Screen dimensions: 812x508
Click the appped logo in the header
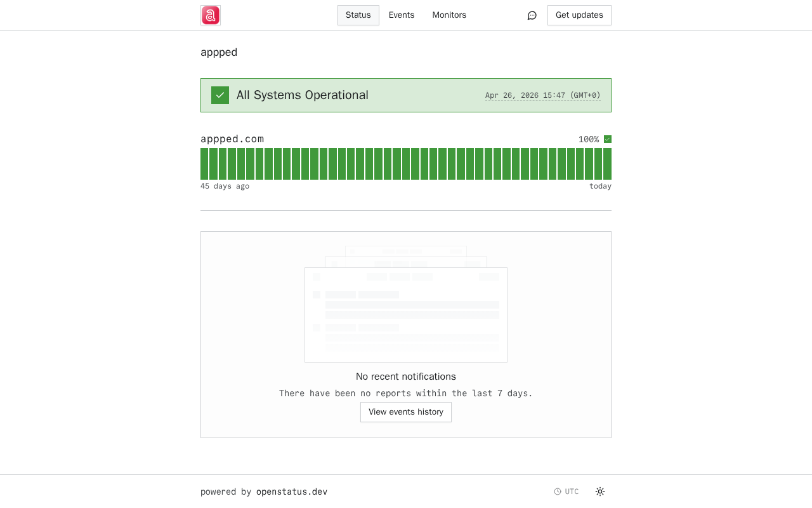[x=211, y=15]
